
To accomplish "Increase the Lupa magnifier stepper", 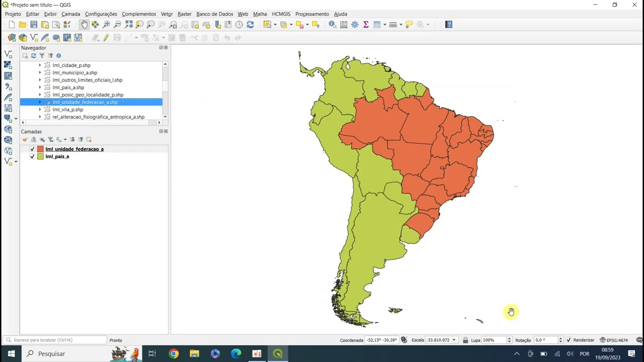I will coord(509,339).
